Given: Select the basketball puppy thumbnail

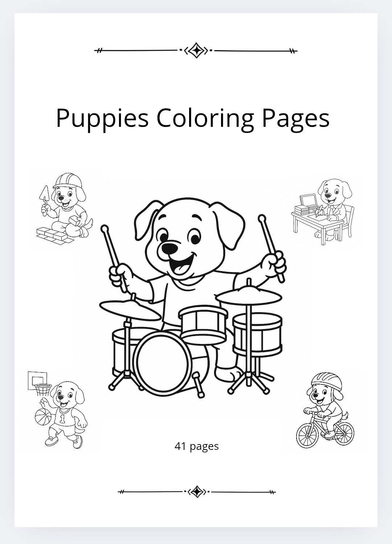Looking at the screenshot, I should tap(57, 410).
